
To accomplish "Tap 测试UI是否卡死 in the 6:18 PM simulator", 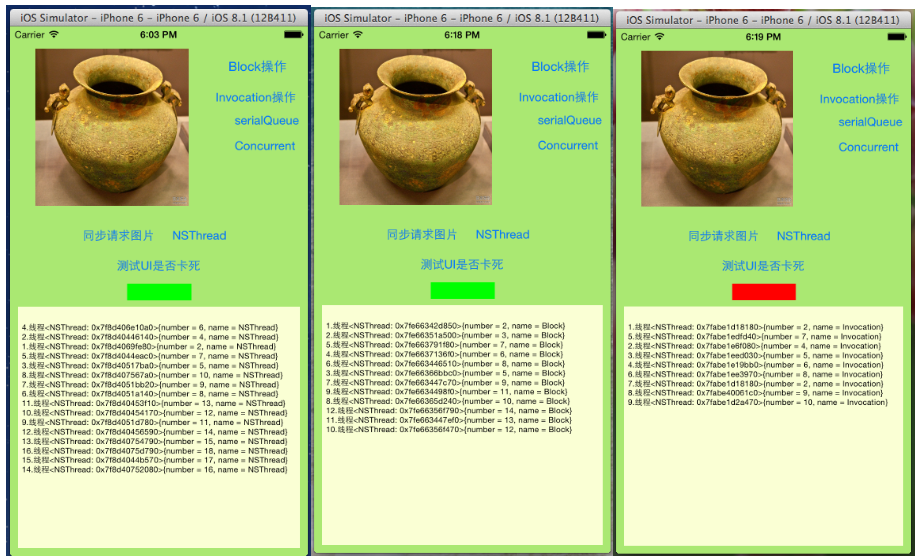I will pyautogui.click(x=462, y=264).
